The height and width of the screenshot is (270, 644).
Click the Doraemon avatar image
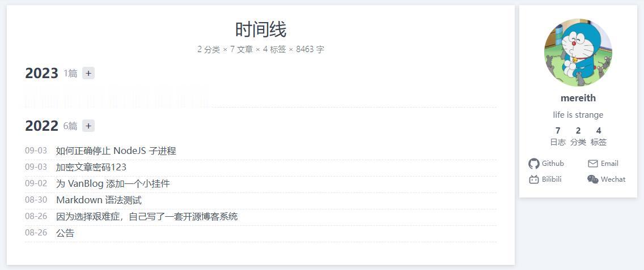(x=578, y=52)
